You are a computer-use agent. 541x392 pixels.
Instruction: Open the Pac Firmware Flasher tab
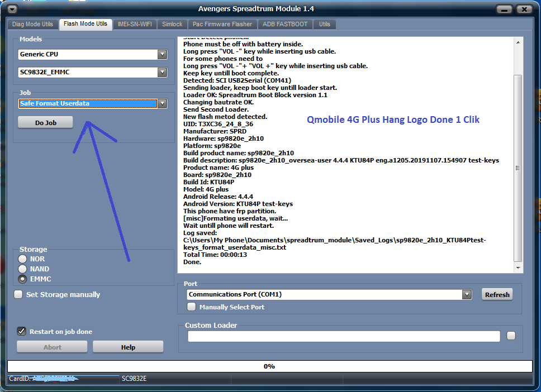(x=222, y=24)
